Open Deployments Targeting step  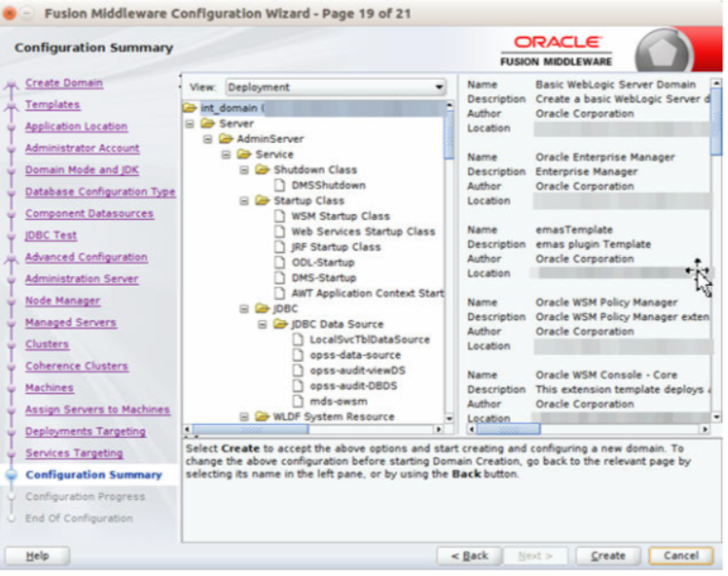(x=86, y=432)
